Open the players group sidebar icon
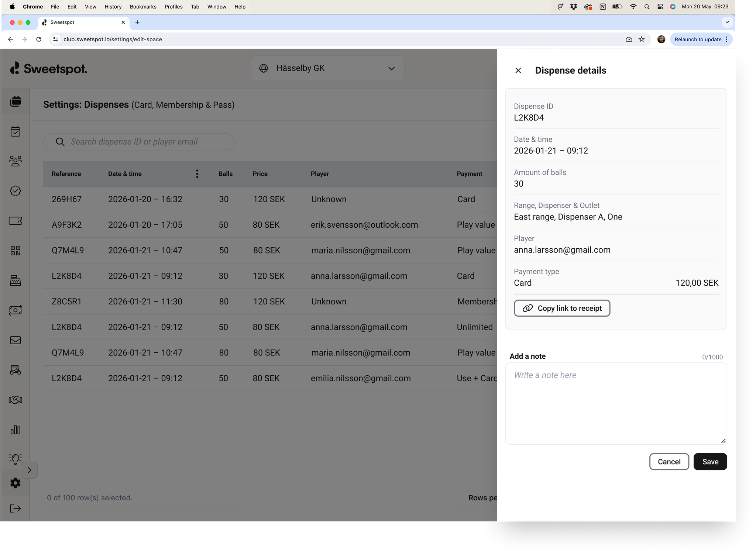 point(16,161)
